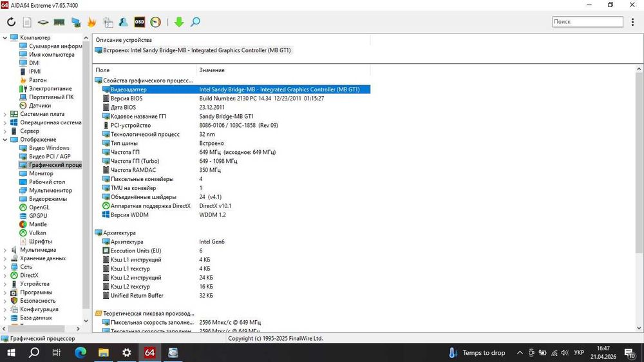Click the tree panel scrollbar down arrow
The width and height of the screenshot is (644, 362).
86,321
